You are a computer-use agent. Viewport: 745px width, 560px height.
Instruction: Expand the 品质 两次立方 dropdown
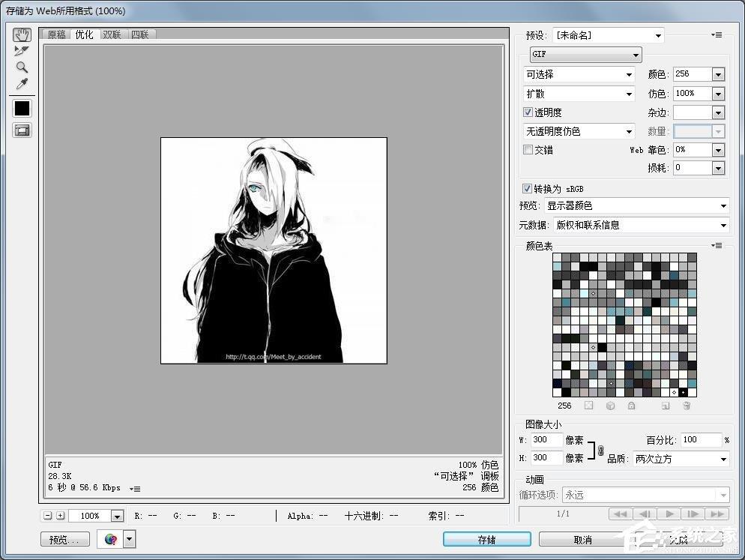[681, 459]
